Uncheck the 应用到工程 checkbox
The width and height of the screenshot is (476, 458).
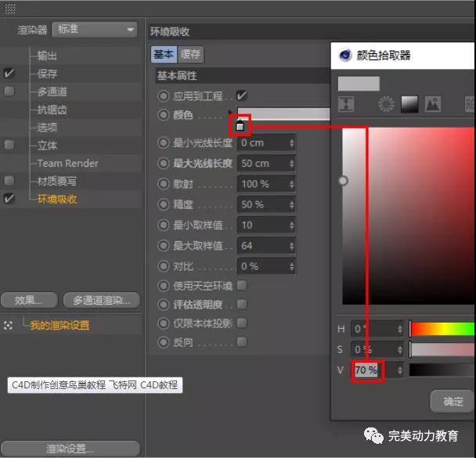coord(242,96)
